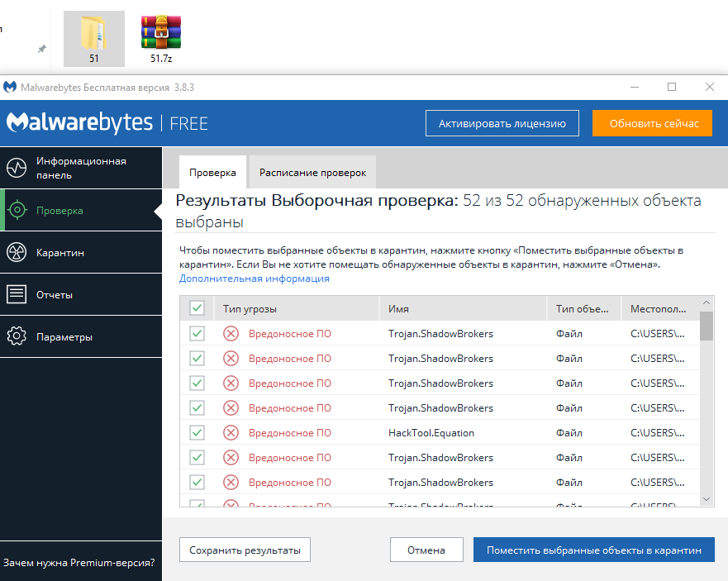Screen dimensions: 728x581
Task: Click the scrollbar up arrow in the results table
Action: point(707,302)
